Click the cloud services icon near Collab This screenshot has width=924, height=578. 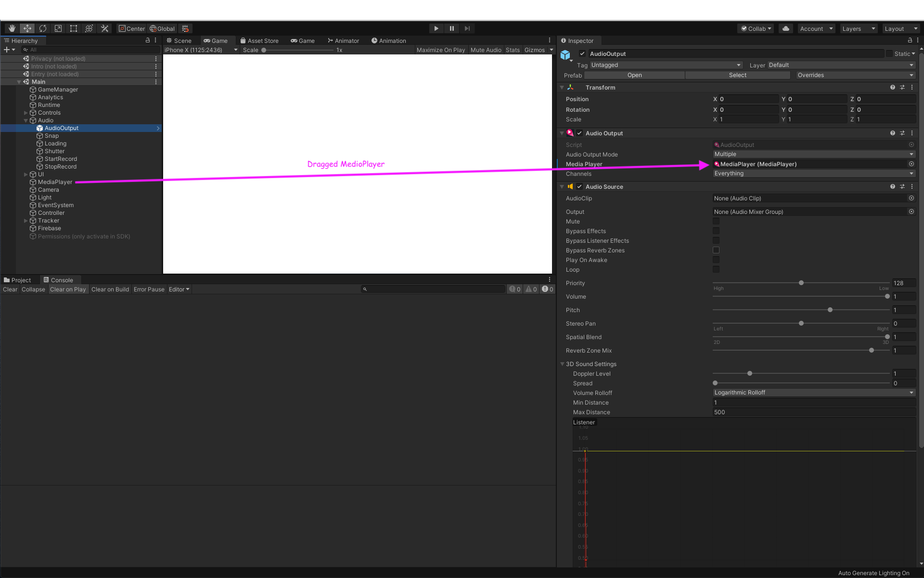pos(785,28)
